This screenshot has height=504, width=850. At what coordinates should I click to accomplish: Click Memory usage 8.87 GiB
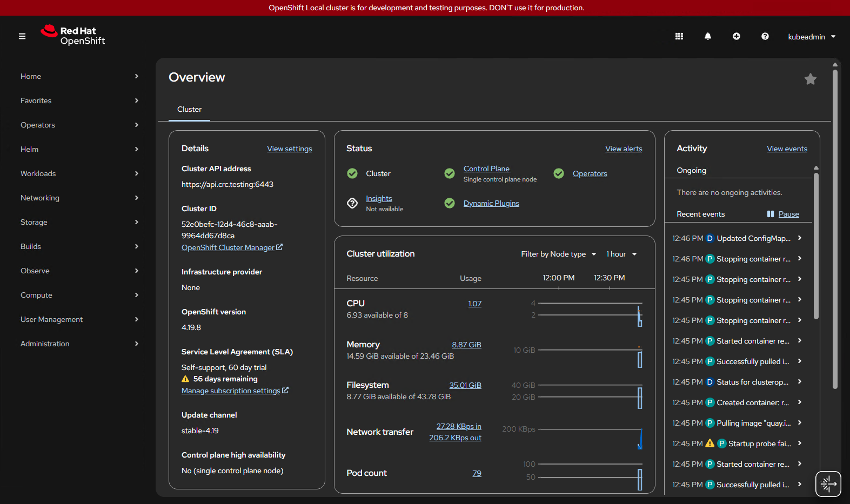[x=466, y=345]
